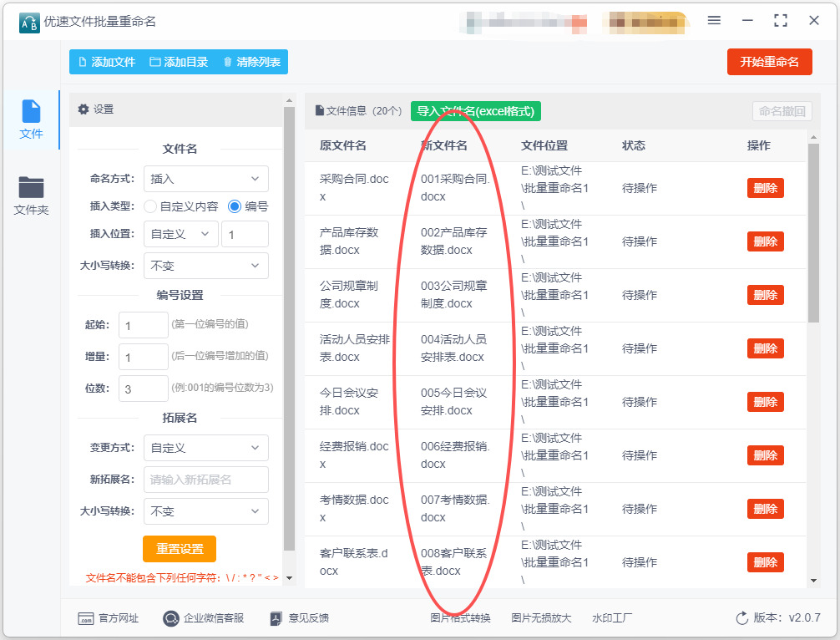This screenshot has width=840, height=640.
Task: Open the 官方网址 website icon
Action: click(85, 618)
